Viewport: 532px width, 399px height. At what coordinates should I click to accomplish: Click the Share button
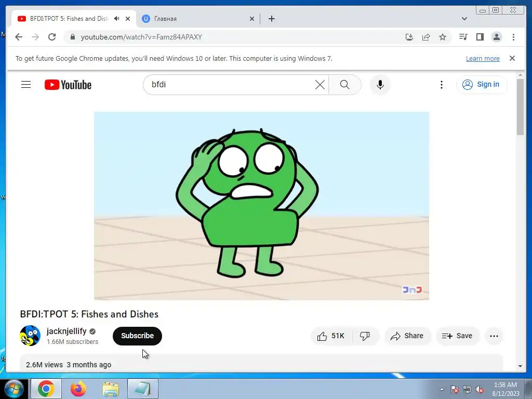407,336
